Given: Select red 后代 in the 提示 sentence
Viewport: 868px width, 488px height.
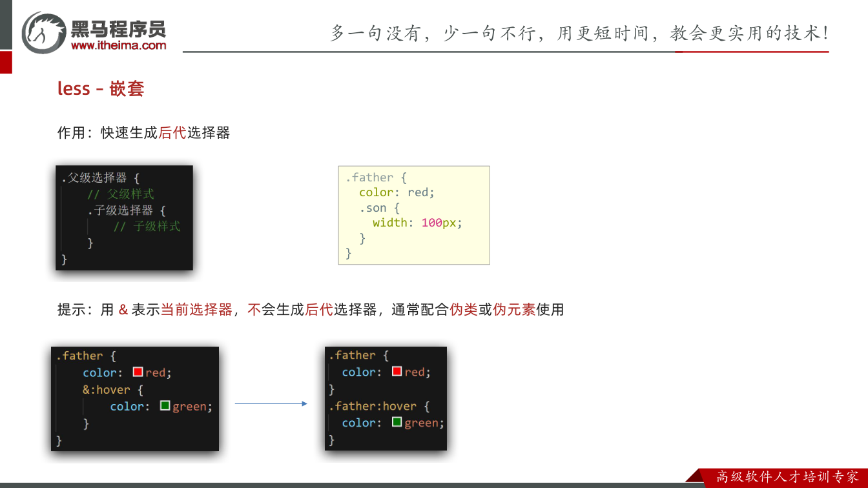Looking at the screenshot, I should click(319, 310).
